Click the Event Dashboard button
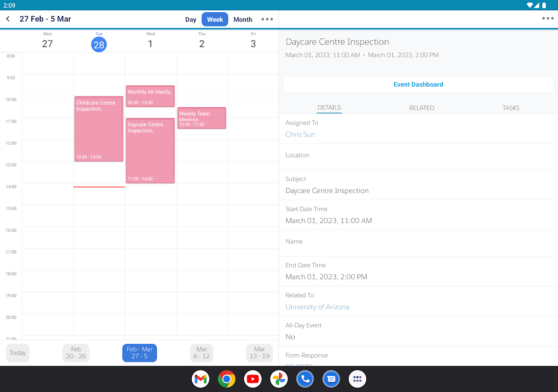The height and width of the screenshot is (392, 558). click(418, 84)
